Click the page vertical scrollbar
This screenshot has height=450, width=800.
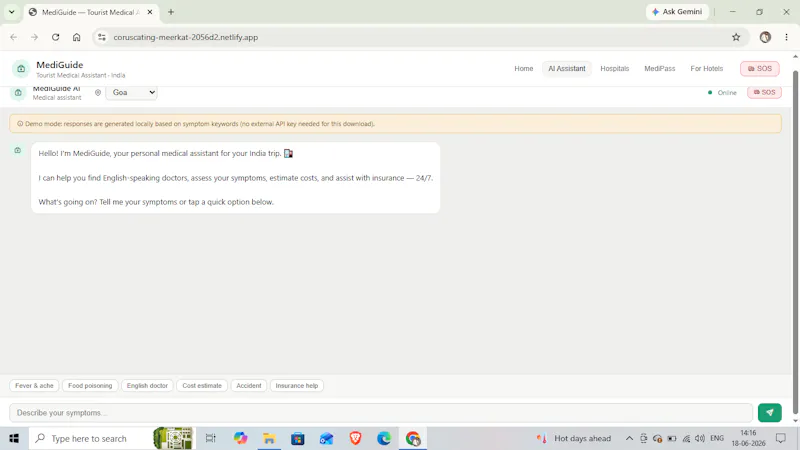(x=795, y=240)
